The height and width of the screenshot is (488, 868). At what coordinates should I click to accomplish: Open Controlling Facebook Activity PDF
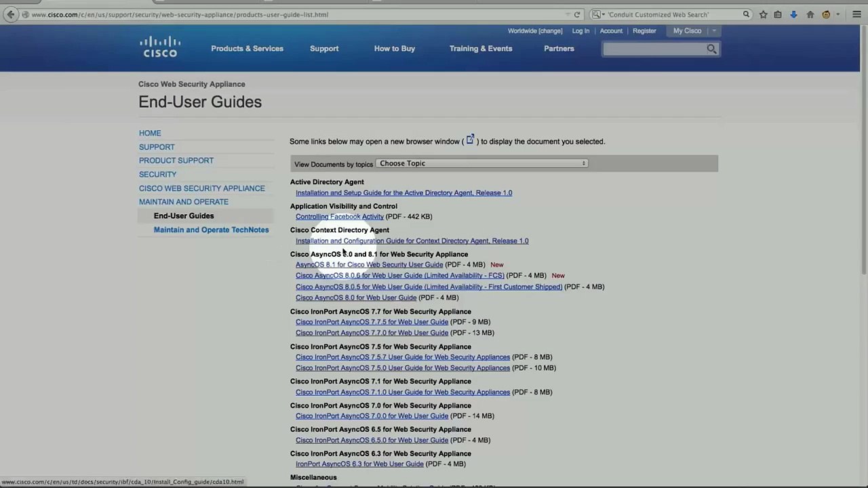(340, 217)
